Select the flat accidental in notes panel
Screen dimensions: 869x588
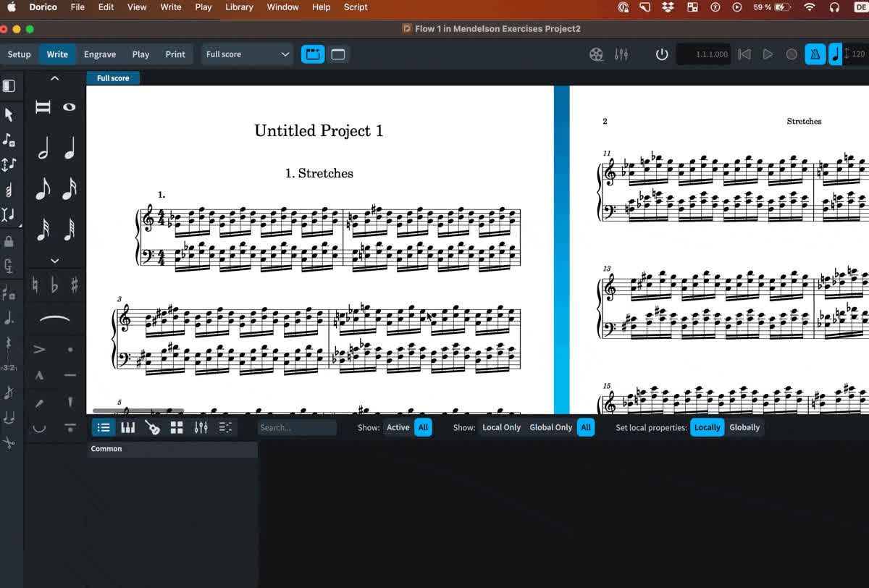[x=54, y=285]
